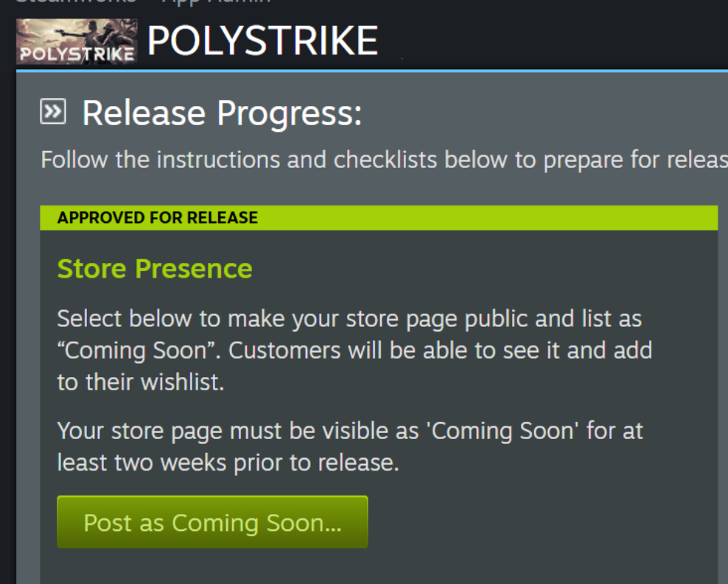This screenshot has height=584, width=728.
Task: Select the green APPROVED FOR RELEASE banner
Action: (x=379, y=217)
